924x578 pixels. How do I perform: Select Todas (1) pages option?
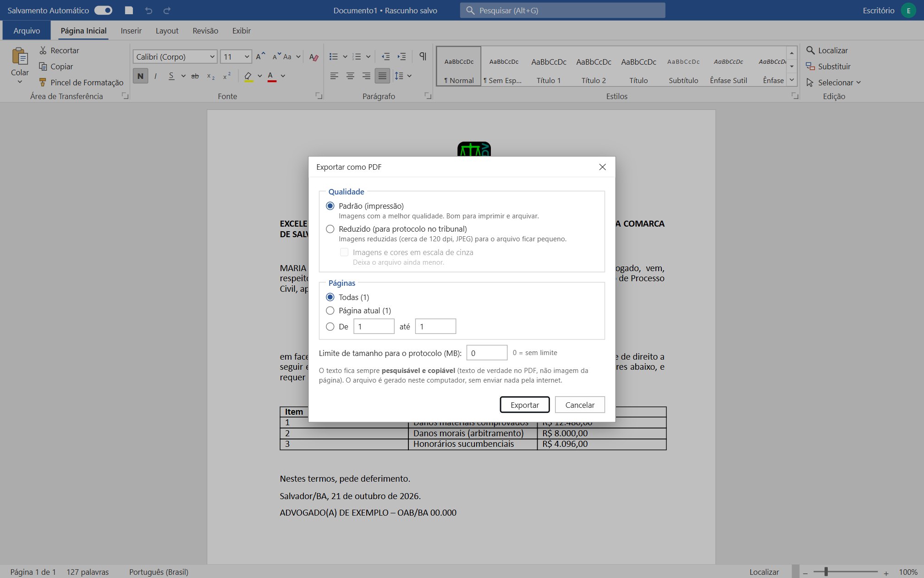(x=330, y=297)
